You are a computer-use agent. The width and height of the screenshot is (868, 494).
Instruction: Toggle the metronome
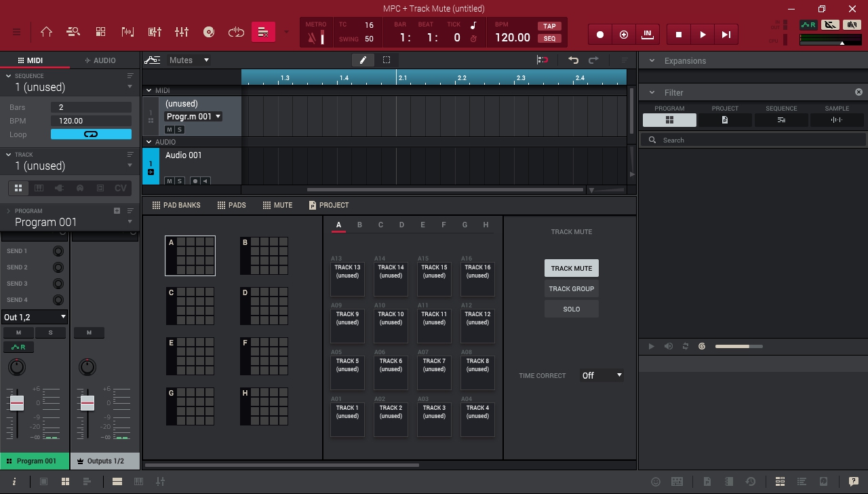coord(315,37)
